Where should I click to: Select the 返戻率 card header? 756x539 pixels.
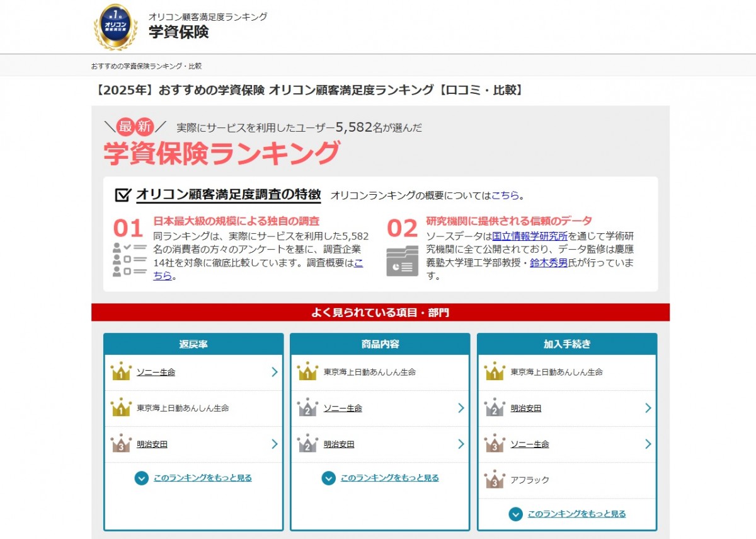193,344
